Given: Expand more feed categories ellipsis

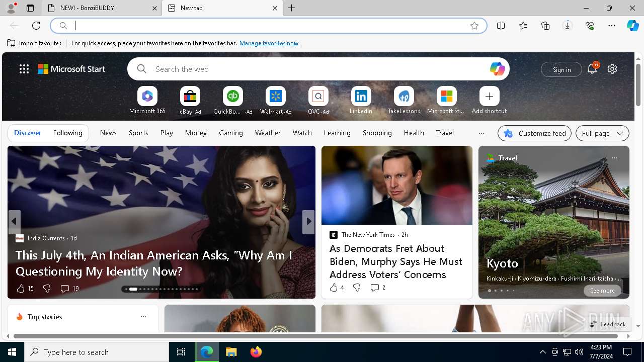Looking at the screenshot, I should point(481,133).
